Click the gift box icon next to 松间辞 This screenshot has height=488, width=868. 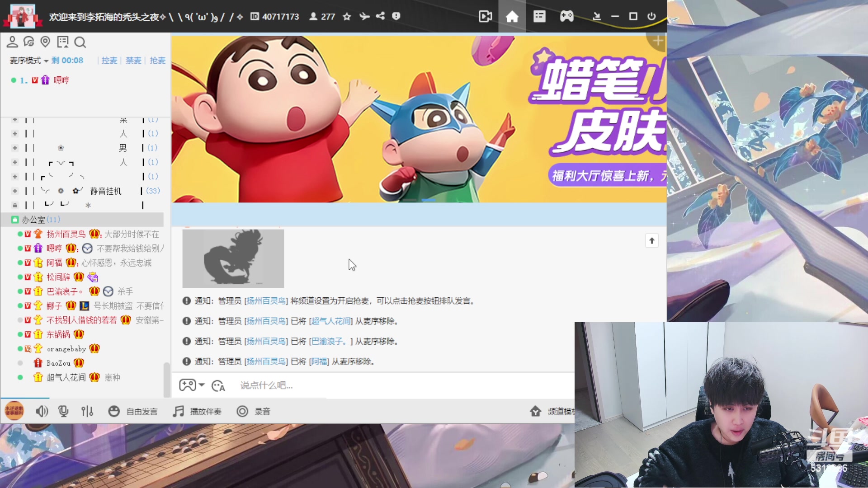93,277
